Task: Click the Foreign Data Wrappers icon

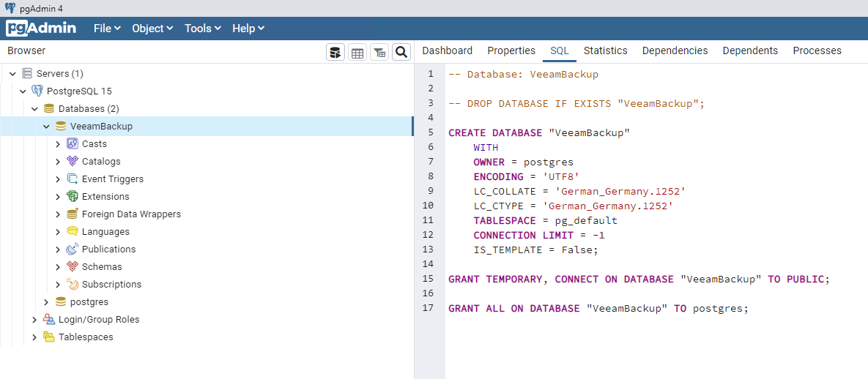Action: click(x=73, y=214)
